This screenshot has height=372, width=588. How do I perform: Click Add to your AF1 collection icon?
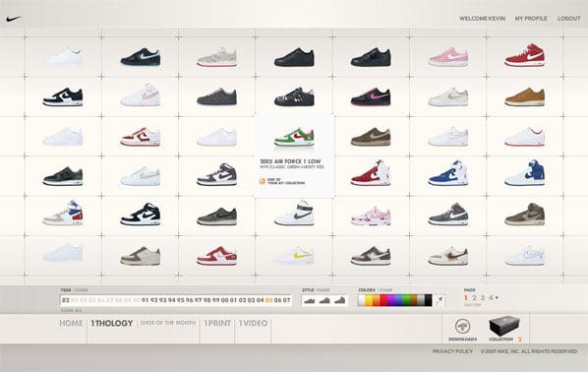(x=263, y=181)
